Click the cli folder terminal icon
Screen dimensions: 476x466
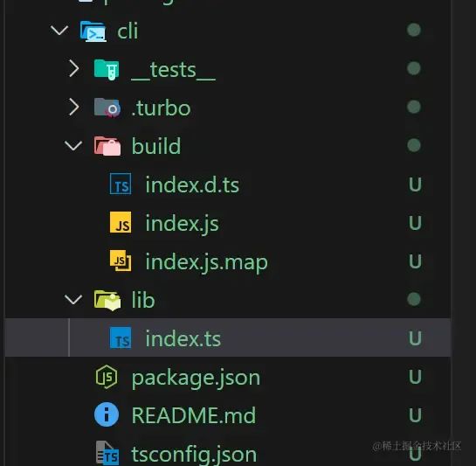click(x=93, y=31)
